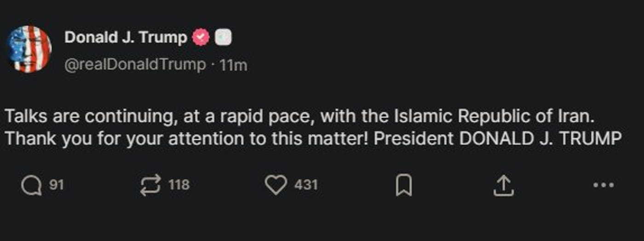
Task: Click the small badge beside verified check
Action: pos(223,38)
